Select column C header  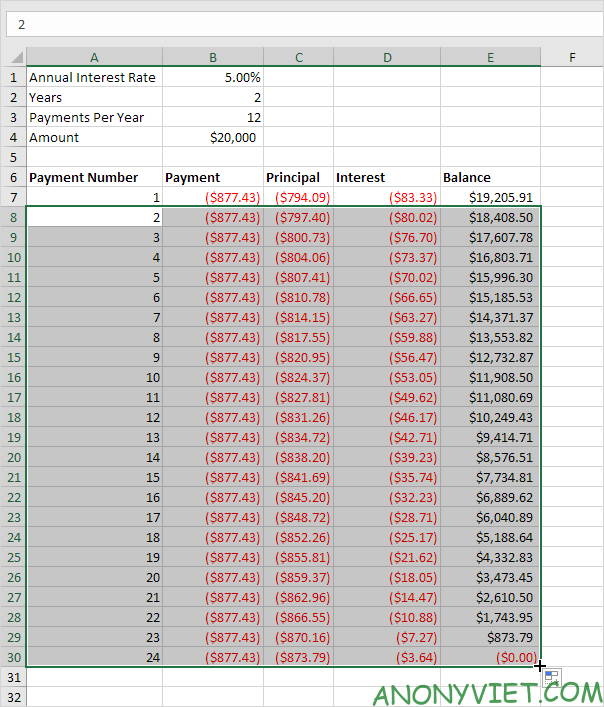pyautogui.click(x=298, y=58)
